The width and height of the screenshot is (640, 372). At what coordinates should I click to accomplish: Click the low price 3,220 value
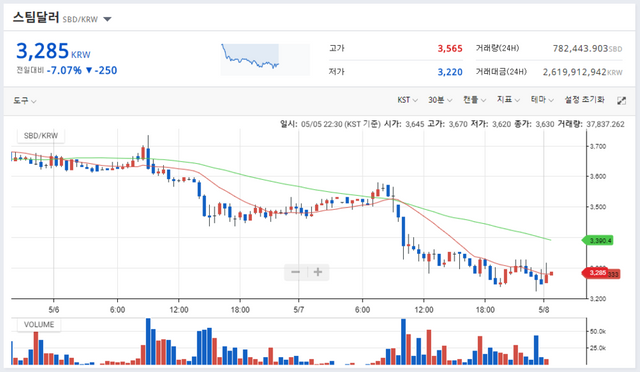pos(450,72)
